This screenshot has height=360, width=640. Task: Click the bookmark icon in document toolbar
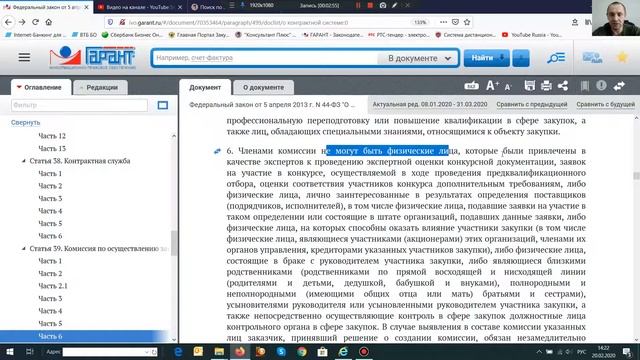tap(584, 86)
